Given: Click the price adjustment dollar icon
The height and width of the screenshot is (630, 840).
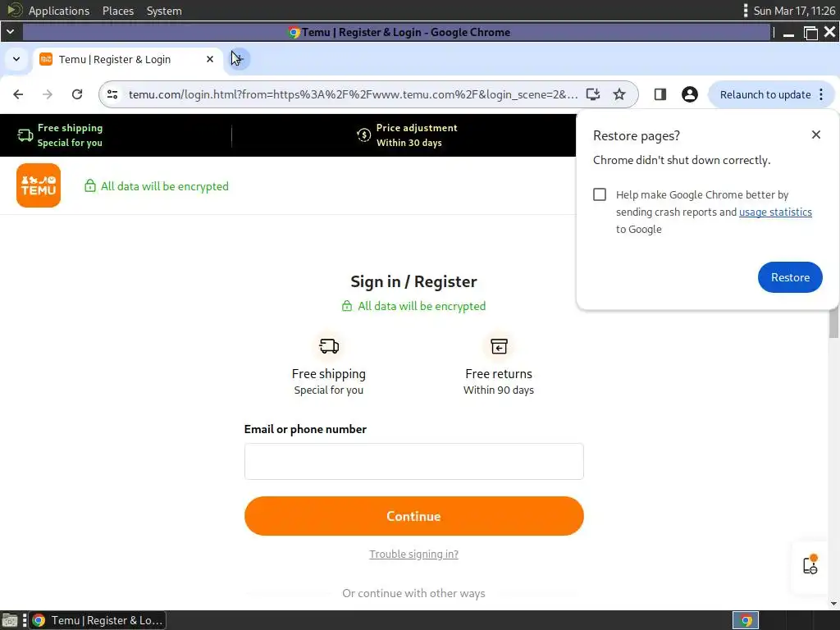Looking at the screenshot, I should (x=363, y=135).
